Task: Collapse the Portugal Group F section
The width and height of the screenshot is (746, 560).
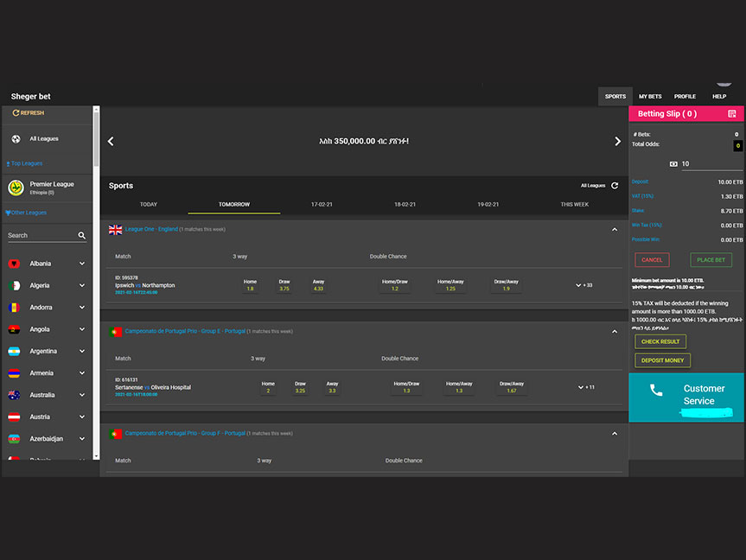Action: 615,434
